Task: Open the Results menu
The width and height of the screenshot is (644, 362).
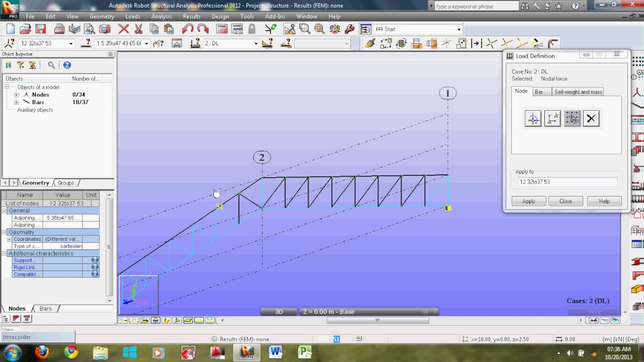Action: click(x=192, y=17)
